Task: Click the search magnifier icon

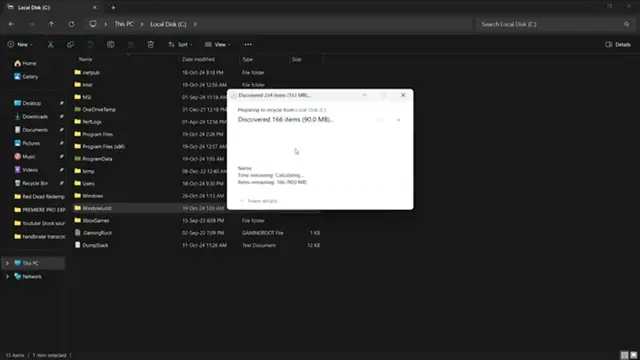Action: point(627,24)
